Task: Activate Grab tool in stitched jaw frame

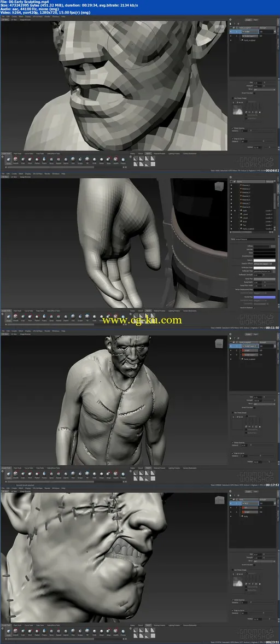Action: pos(23,633)
